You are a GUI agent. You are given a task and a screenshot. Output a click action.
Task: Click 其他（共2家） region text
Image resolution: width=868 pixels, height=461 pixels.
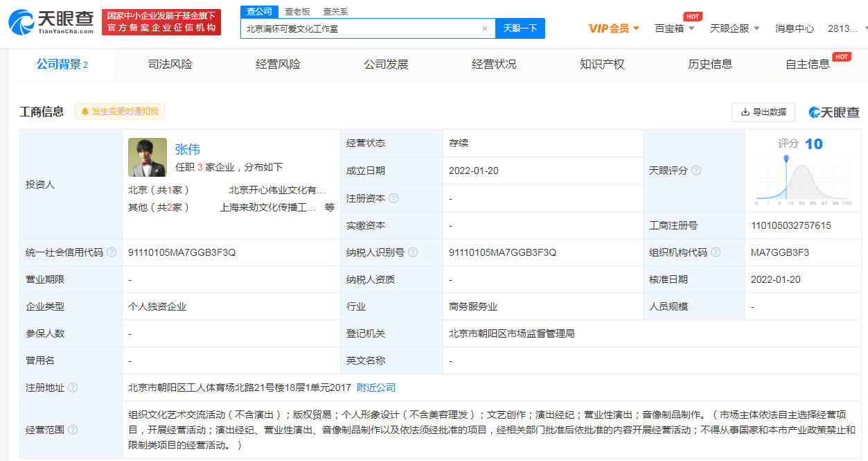[159, 207]
